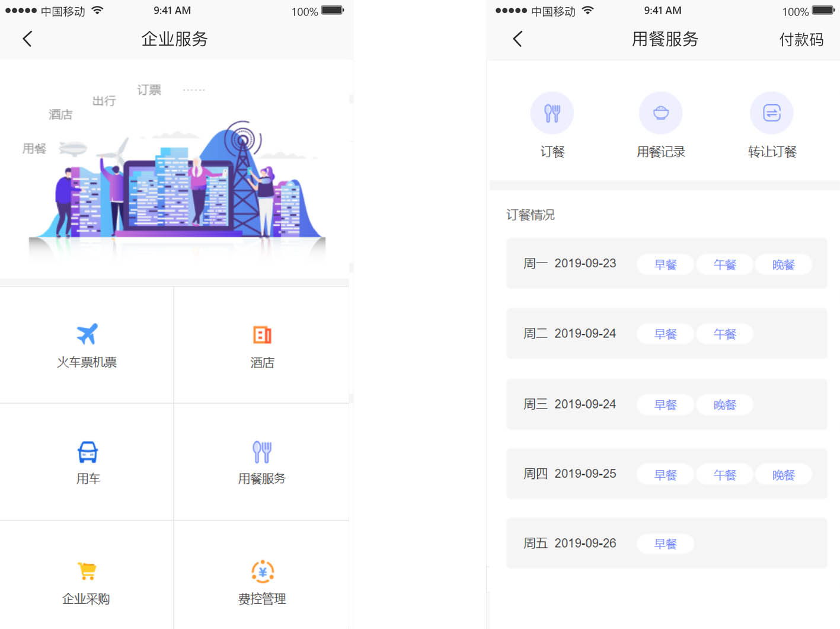
Task: Select 午餐 for 周一 2019-09-23
Action: tap(724, 264)
